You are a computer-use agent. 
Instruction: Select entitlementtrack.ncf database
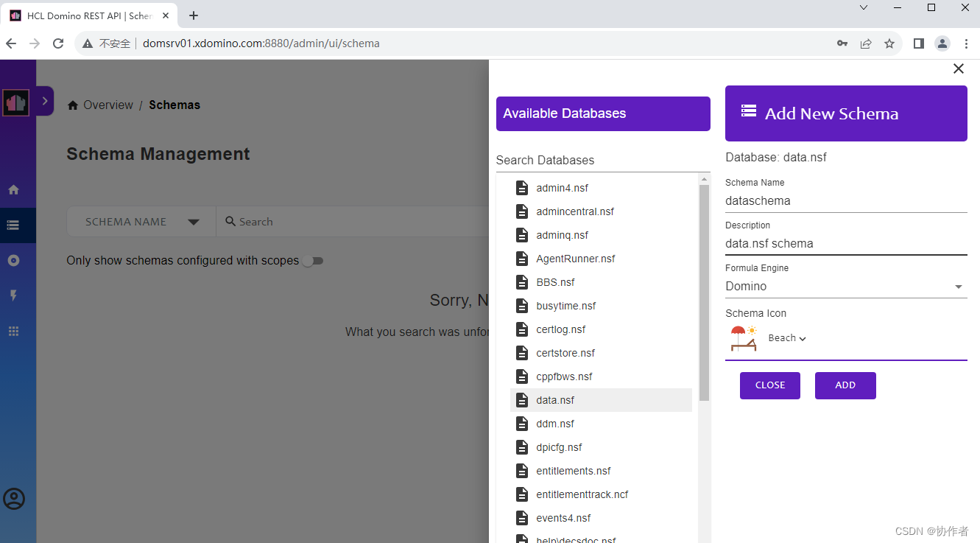[x=601, y=494]
